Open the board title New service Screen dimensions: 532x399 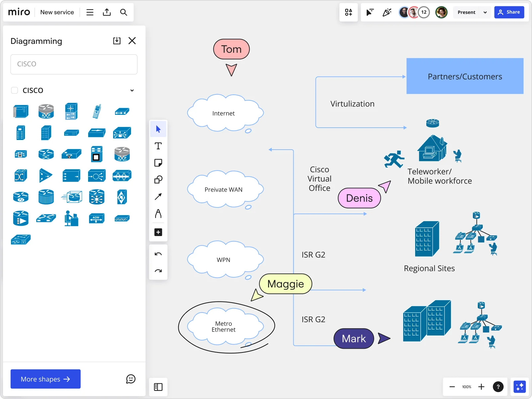click(57, 12)
